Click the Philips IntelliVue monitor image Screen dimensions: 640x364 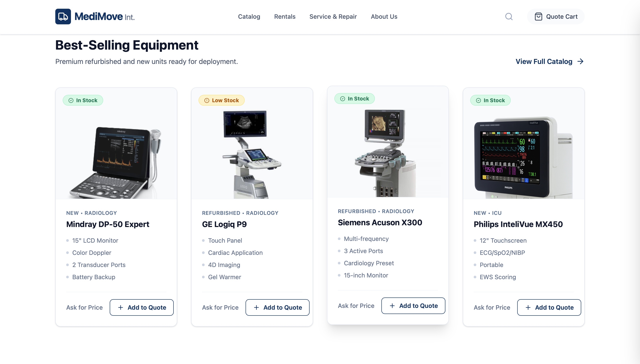(523, 157)
